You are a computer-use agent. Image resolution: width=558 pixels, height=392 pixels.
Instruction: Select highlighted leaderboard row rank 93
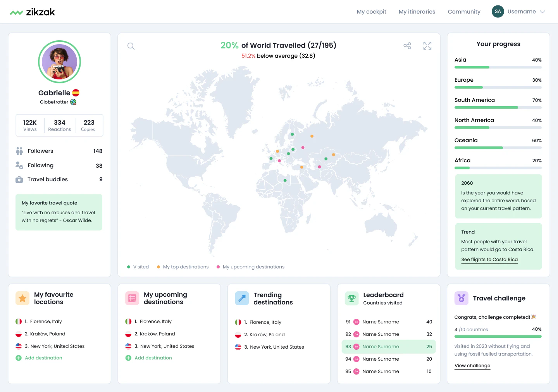[389, 347]
